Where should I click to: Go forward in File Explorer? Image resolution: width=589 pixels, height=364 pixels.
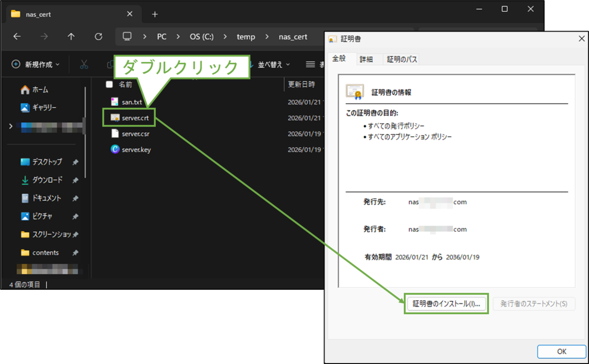44,37
